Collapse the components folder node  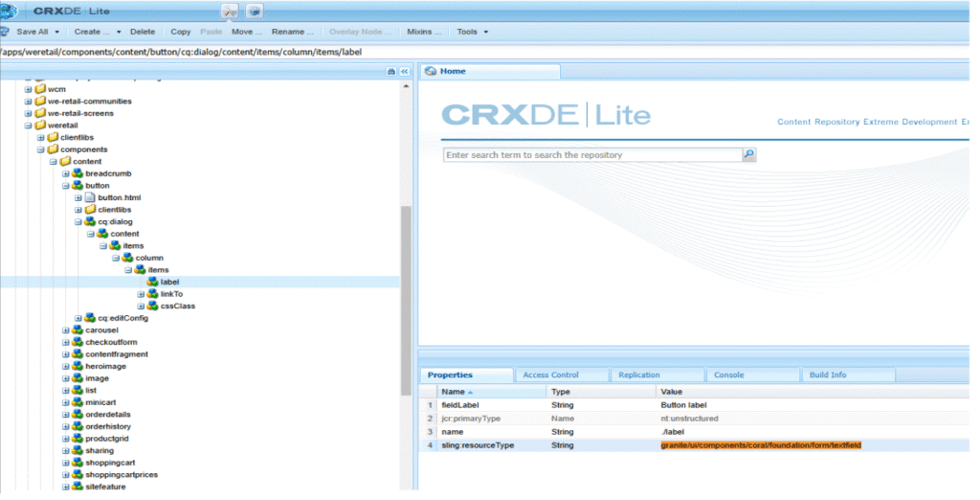tap(40, 149)
